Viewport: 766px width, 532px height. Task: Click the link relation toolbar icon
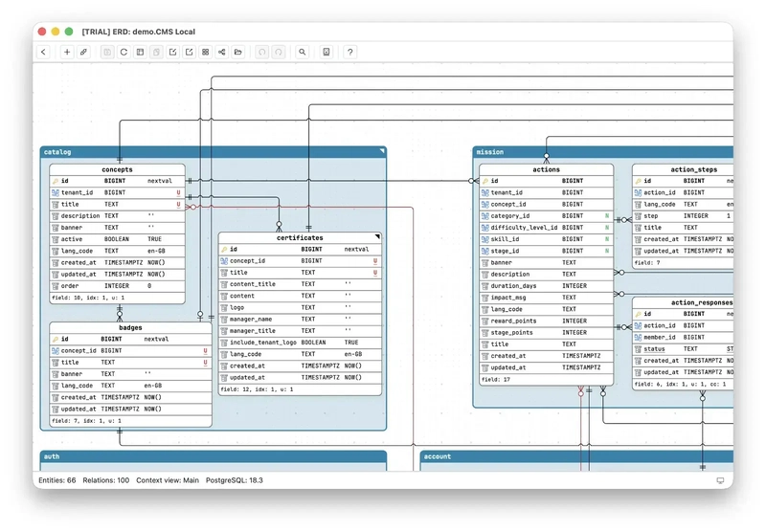[83, 52]
